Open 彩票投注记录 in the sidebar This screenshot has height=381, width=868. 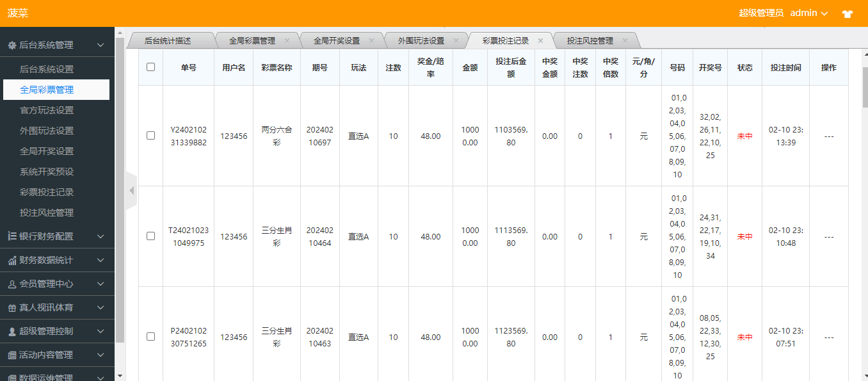(x=56, y=192)
